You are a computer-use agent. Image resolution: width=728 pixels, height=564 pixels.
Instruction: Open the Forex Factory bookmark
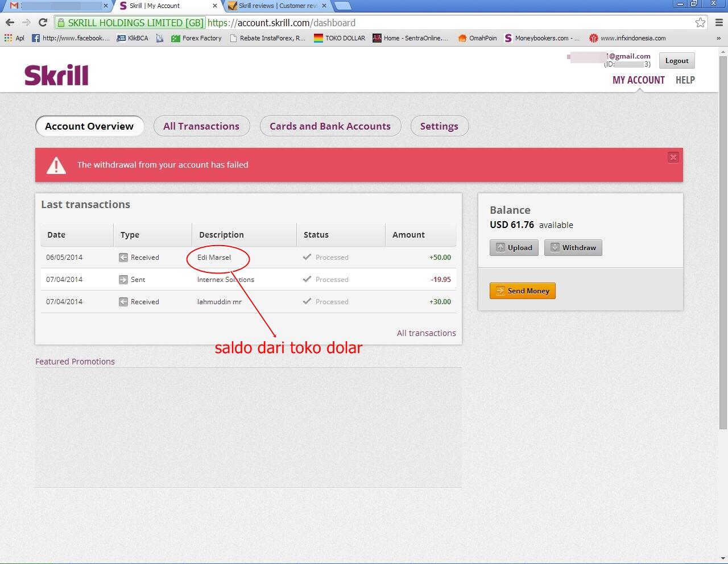[196, 38]
